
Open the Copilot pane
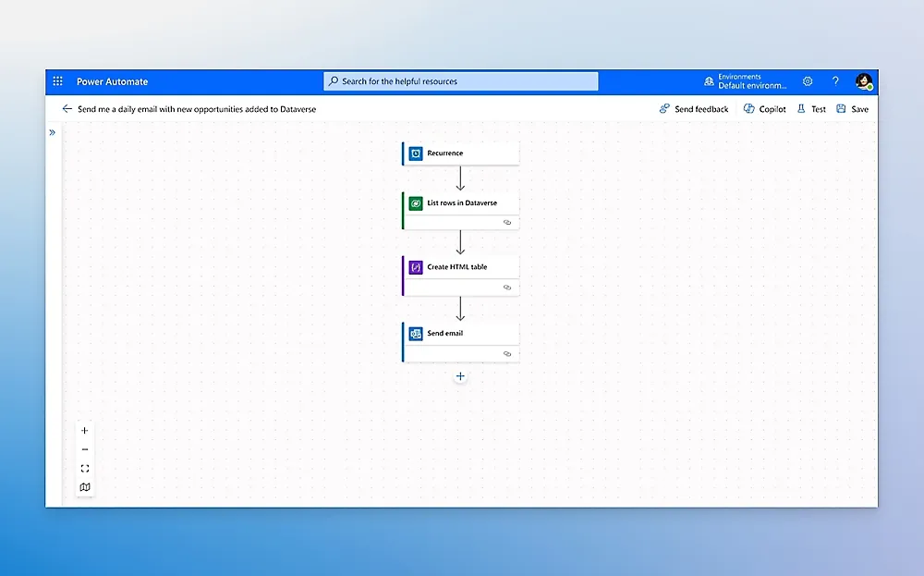pos(765,109)
